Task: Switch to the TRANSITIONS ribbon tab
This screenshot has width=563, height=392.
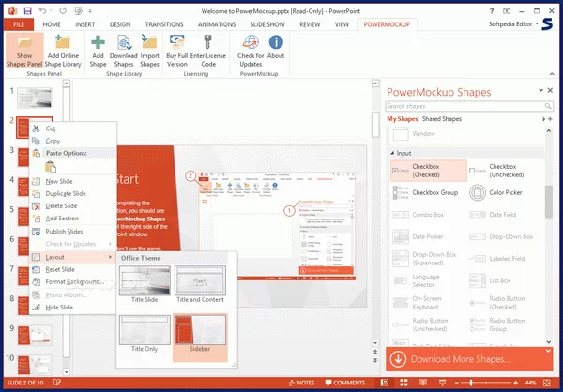Action: click(164, 24)
